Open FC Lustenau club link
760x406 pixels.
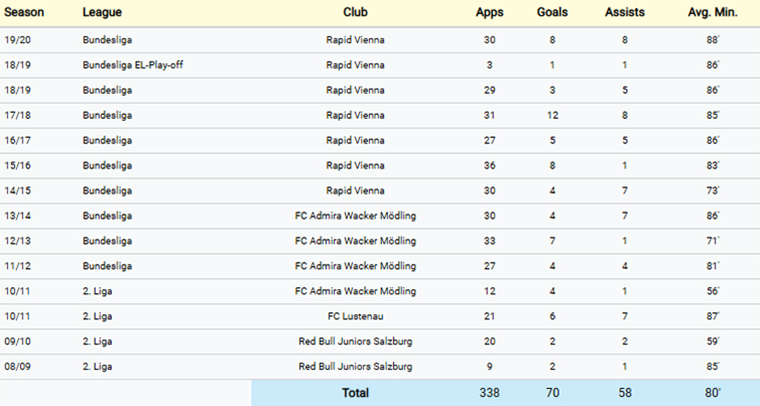(x=355, y=317)
